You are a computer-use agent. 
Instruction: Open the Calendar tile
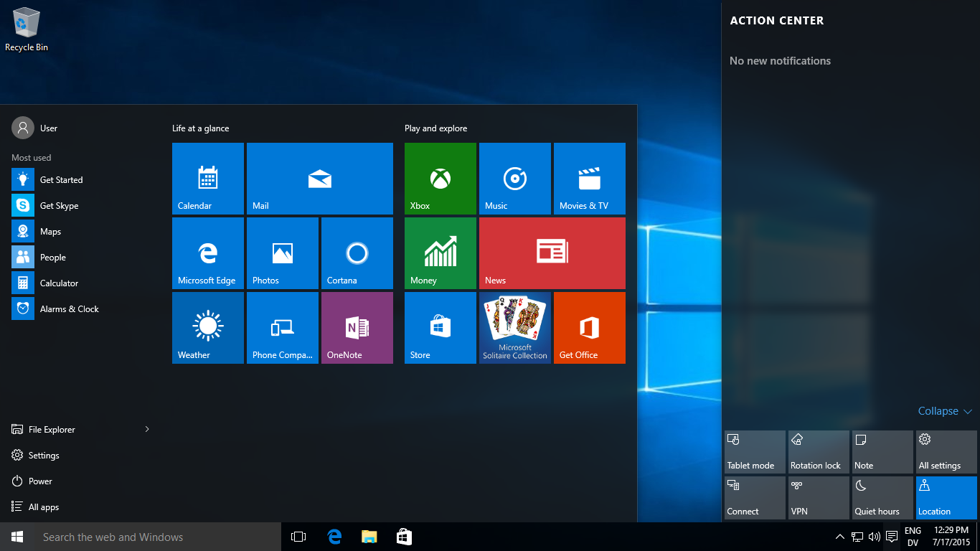(207, 179)
